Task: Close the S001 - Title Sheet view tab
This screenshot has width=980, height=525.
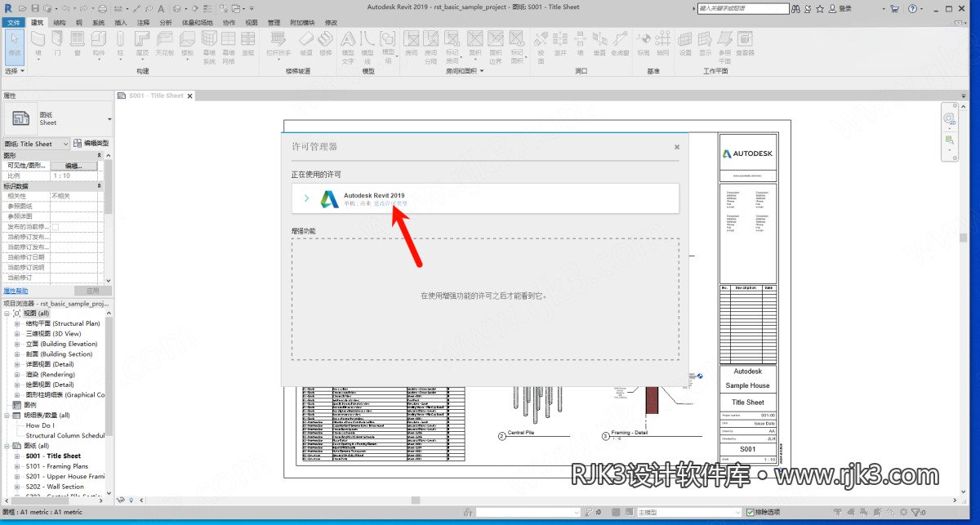Action: (x=190, y=96)
